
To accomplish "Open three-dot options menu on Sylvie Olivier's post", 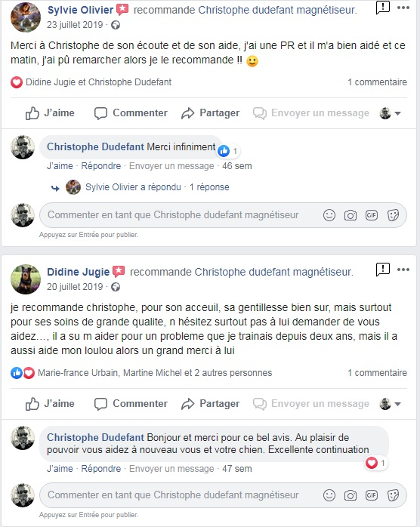I will click(x=403, y=8).
